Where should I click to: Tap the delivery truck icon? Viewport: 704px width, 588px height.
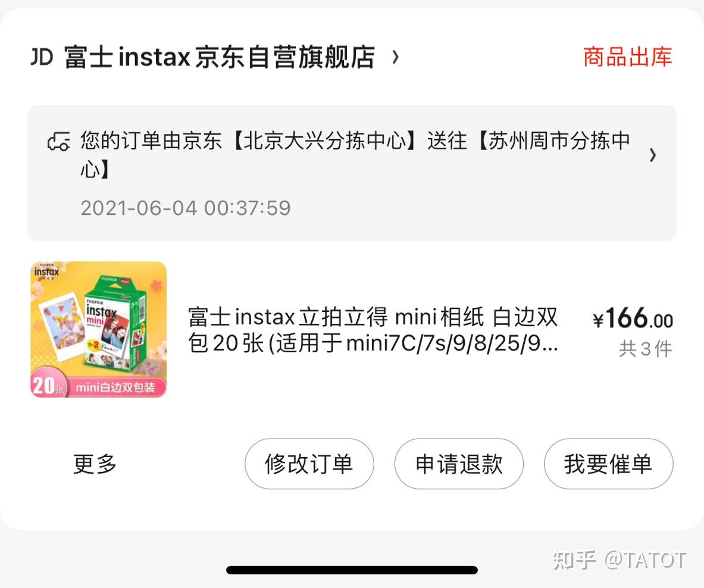(59, 142)
